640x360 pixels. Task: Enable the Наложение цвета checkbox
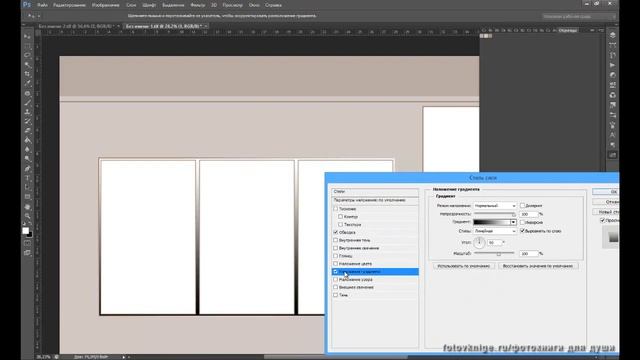click(x=336, y=264)
